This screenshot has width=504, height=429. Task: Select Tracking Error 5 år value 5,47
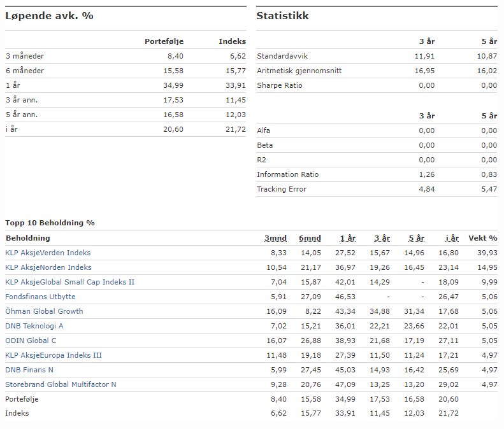[489, 189]
